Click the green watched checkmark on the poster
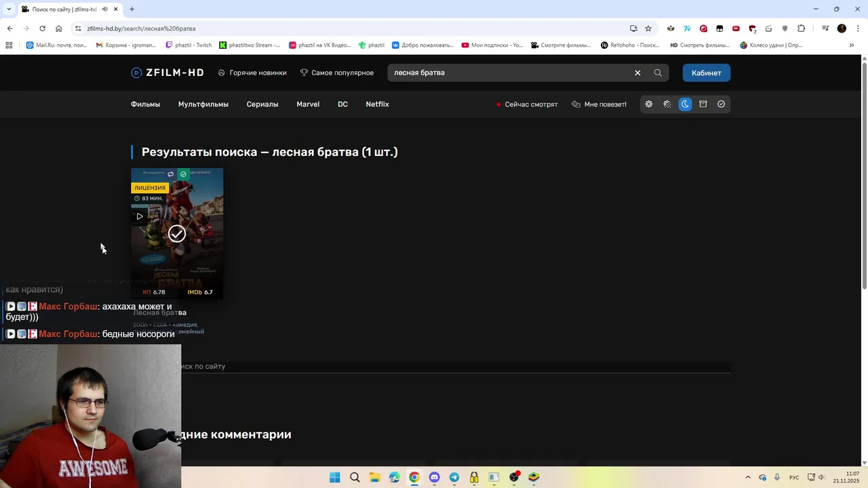 pyautogui.click(x=183, y=174)
